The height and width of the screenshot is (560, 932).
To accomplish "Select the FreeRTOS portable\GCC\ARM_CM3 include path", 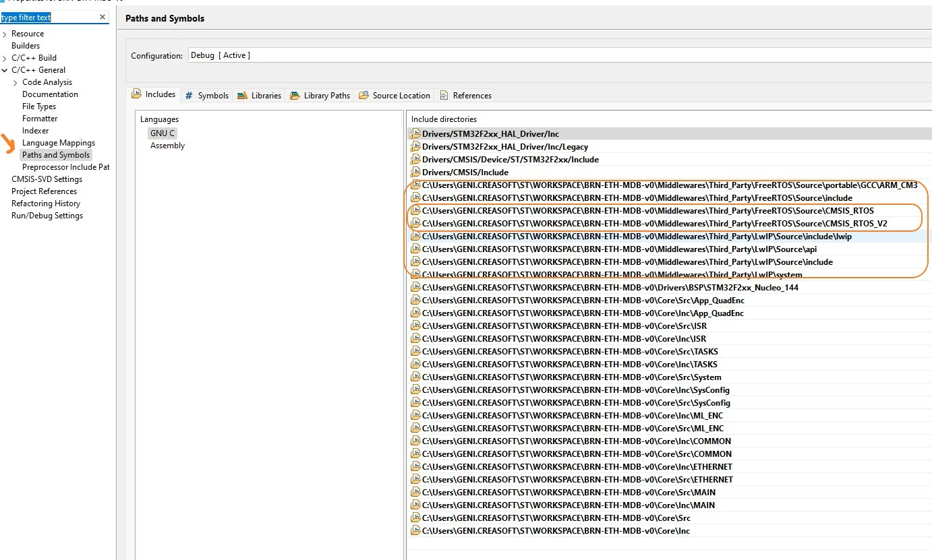I will pos(670,185).
